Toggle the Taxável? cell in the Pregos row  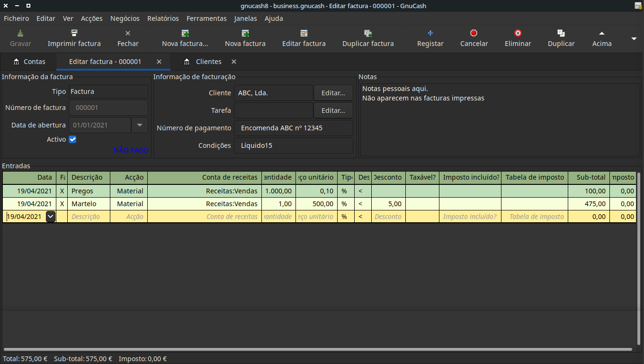422,191
